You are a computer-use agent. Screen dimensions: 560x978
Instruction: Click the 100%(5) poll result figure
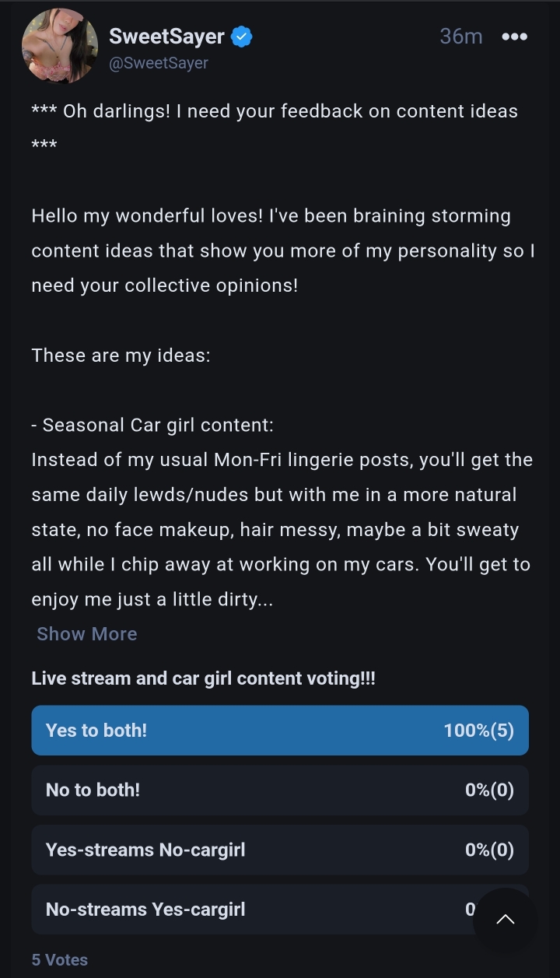(478, 731)
